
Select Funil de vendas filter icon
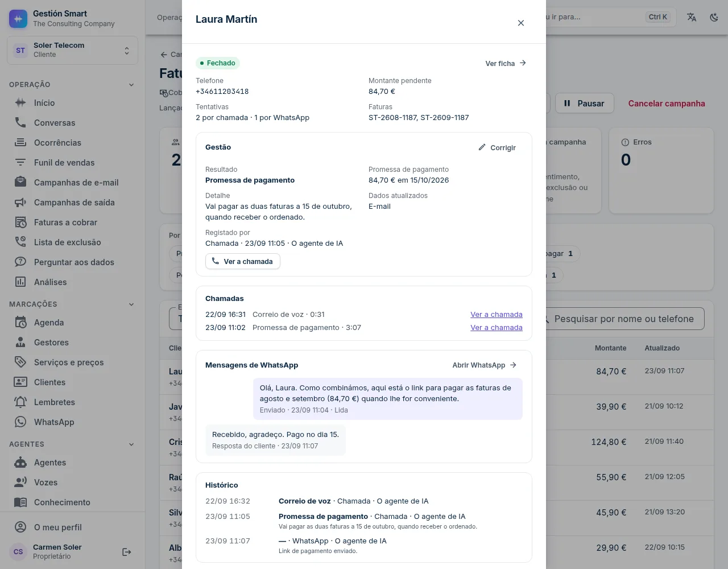(20, 163)
